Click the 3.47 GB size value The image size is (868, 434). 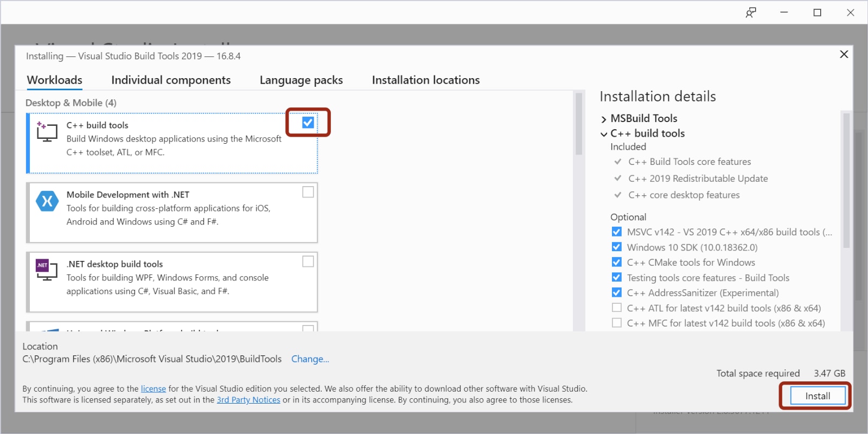[x=829, y=373]
